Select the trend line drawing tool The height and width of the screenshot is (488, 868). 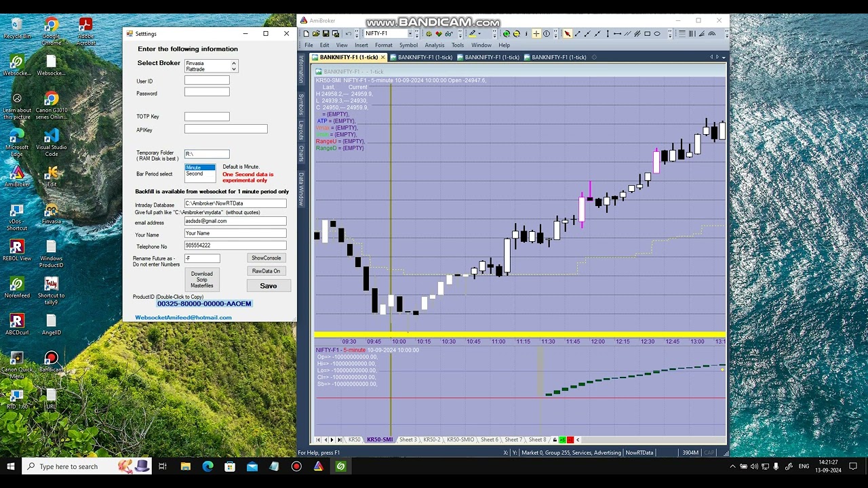point(577,33)
